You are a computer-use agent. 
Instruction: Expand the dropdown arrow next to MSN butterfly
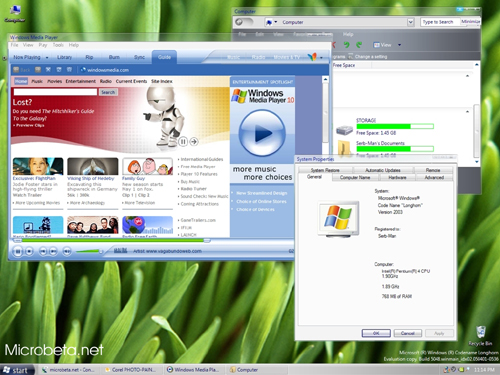[321, 58]
